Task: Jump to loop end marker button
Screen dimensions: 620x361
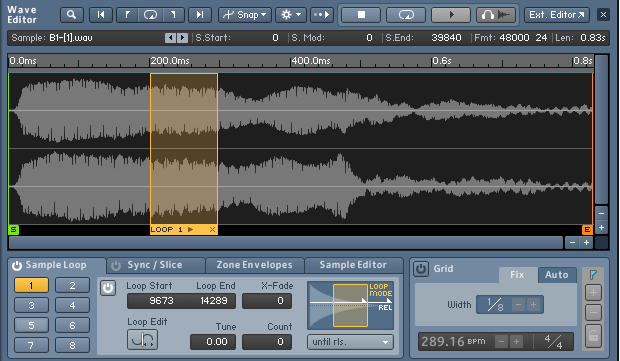Action: [x=173, y=15]
